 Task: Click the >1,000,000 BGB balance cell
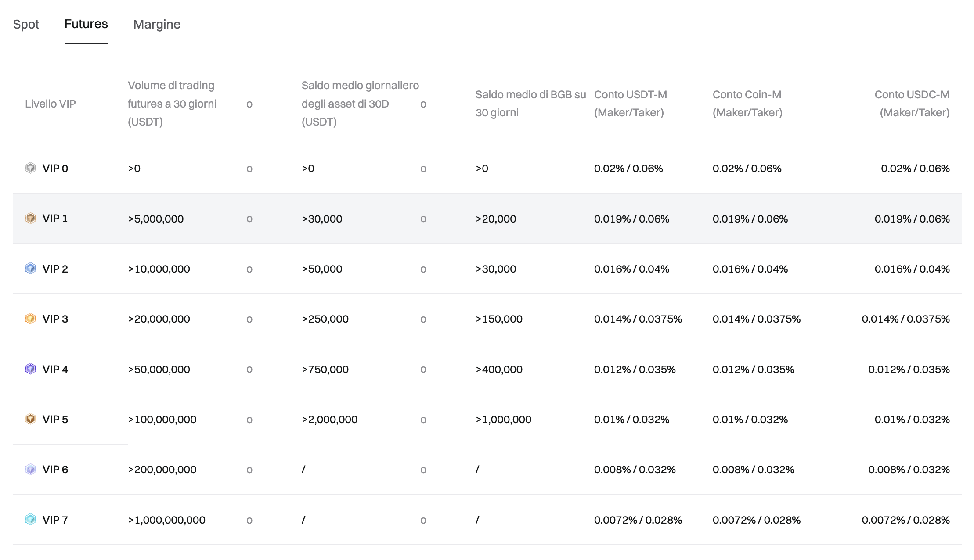point(503,420)
